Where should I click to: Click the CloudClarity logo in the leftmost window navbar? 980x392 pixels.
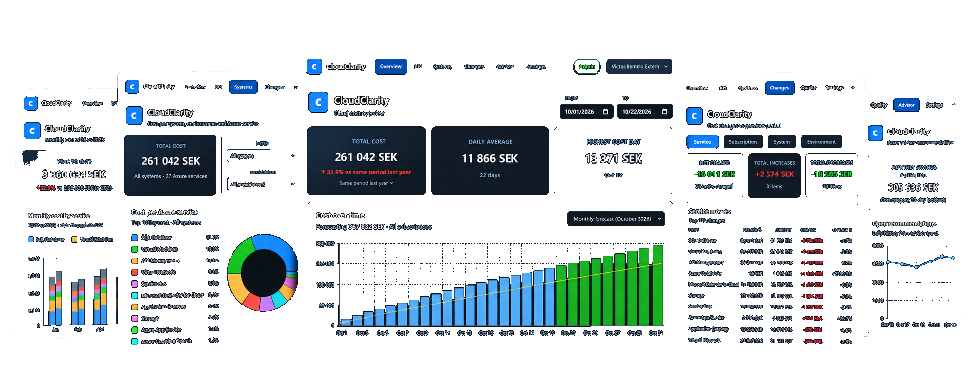pos(31,103)
